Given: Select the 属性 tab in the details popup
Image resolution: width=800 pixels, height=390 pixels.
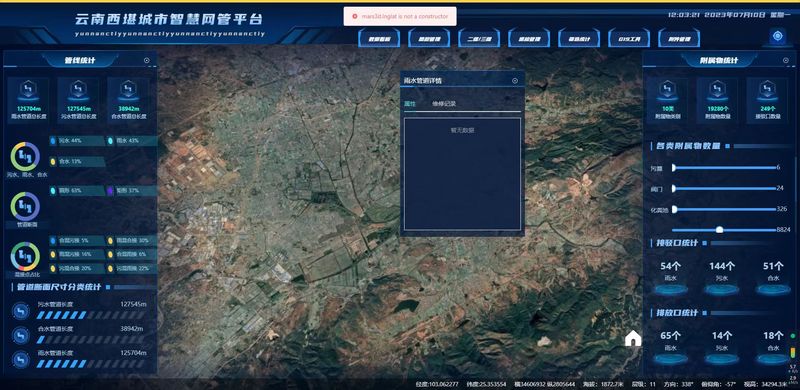Looking at the screenshot, I should click(410, 104).
